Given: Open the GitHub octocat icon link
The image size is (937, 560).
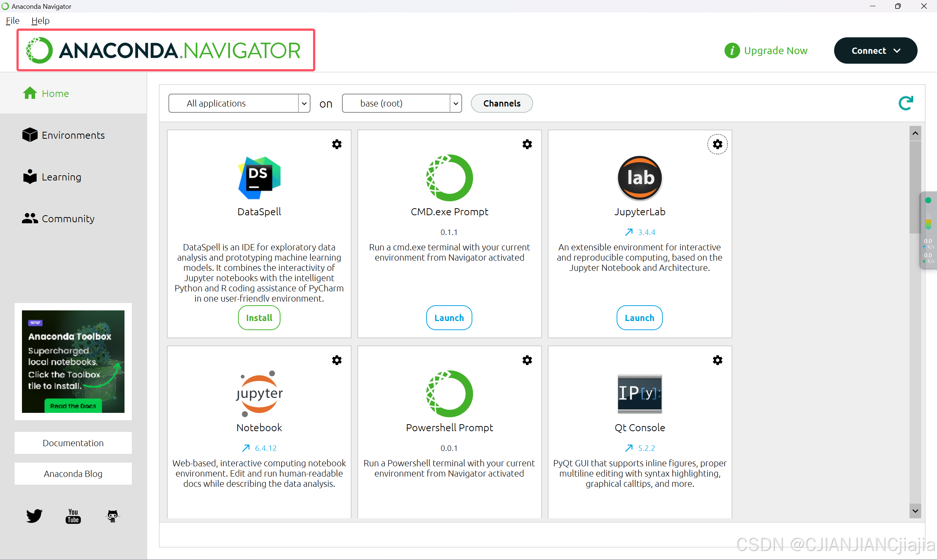Looking at the screenshot, I should point(112,516).
